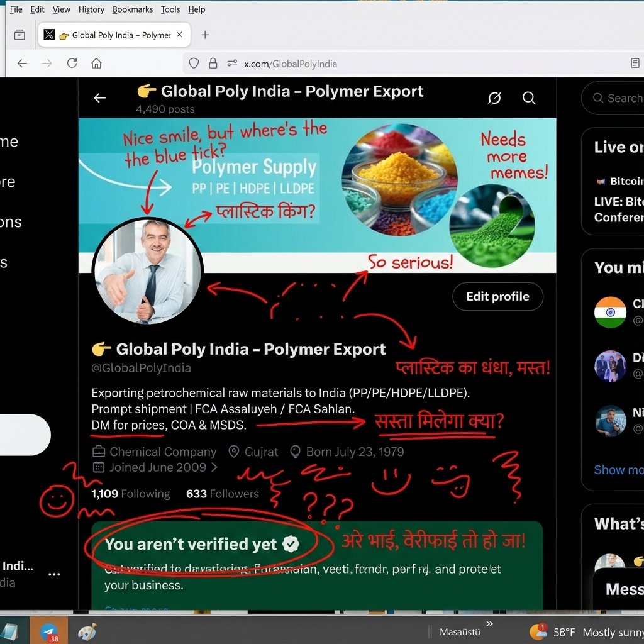Image resolution: width=644 pixels, height=644 pixels.
Task: Click the padlock icon in the address bar
Action: pos(214,63)
